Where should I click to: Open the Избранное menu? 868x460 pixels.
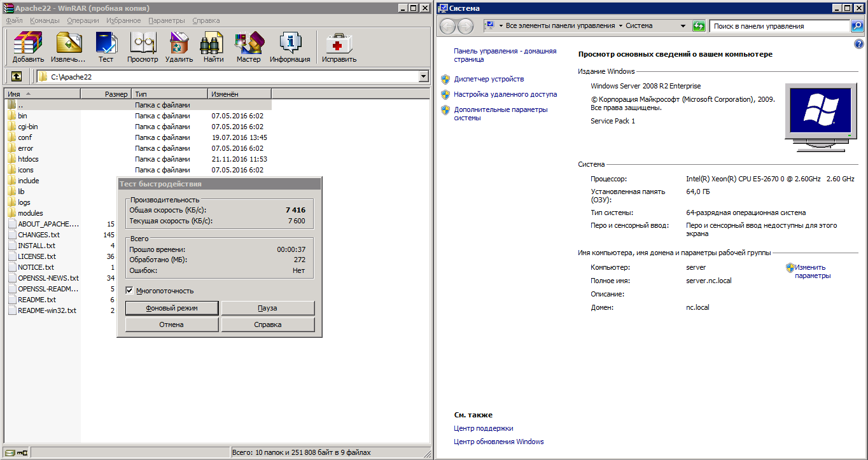click(124, 20)
